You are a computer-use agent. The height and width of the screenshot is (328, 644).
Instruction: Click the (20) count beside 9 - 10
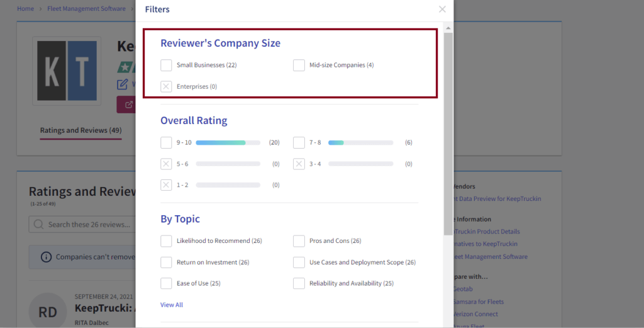pyautogui.click(x=274, y=143)
